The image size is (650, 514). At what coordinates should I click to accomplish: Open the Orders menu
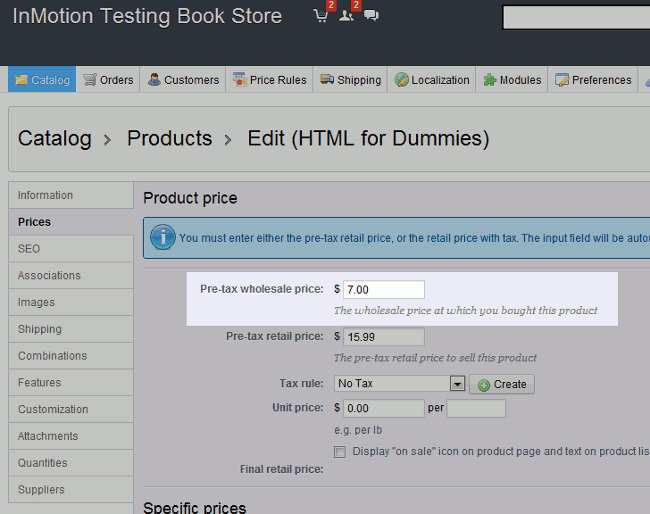click(107, 80)
